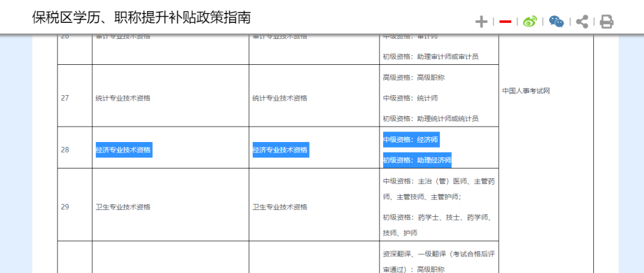Image resolution: width=644 pixels, height=273 pixels.
Task: Click 初级资格：助理统计师或统计员 text
Action: 430,118
